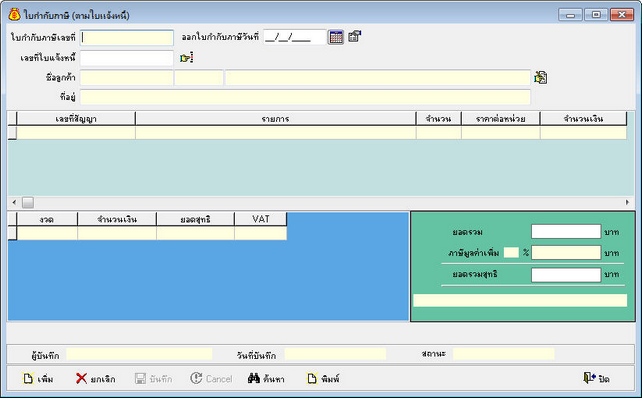Click the title bar money bag icon

(14, 15)
